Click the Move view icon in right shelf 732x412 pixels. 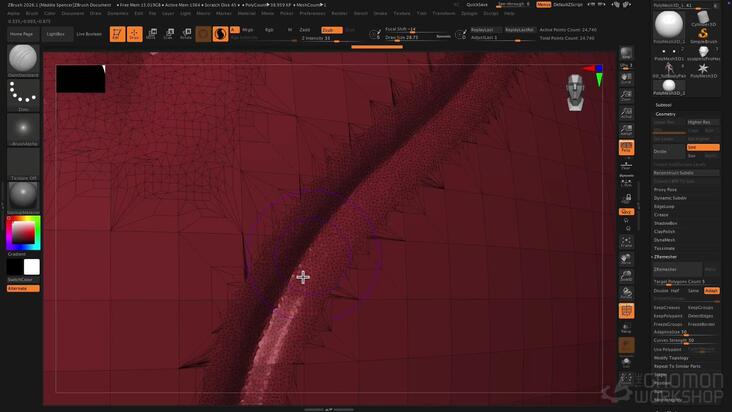tap(626, 259)
